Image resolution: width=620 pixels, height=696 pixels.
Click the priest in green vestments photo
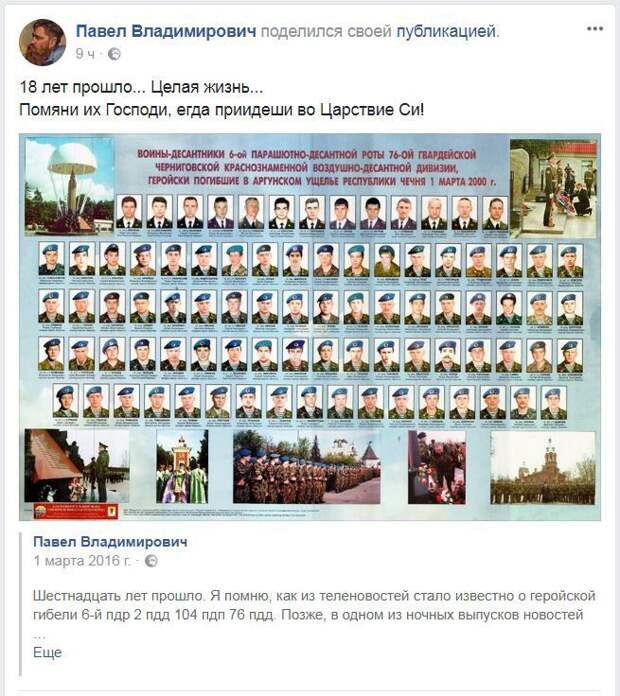click(182, 467)
